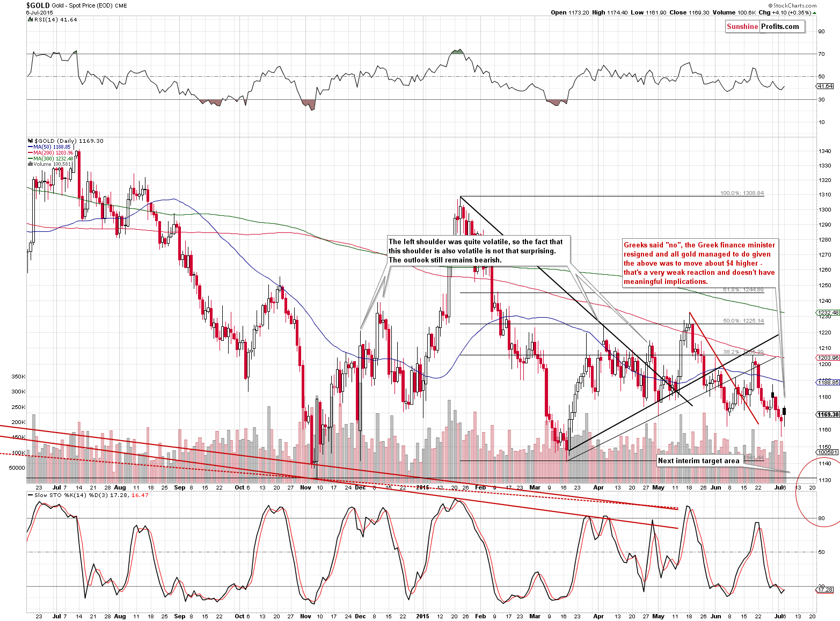The height and width of the screenshot is (621, 840).
Task: Click the Low 1161.90 value in header
Action: (648, 12)
